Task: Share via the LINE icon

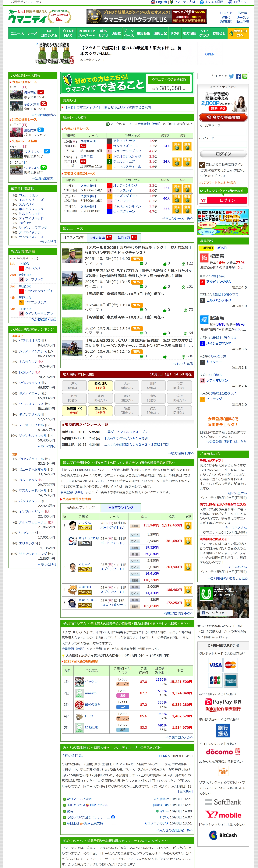Action: (245, 76)
